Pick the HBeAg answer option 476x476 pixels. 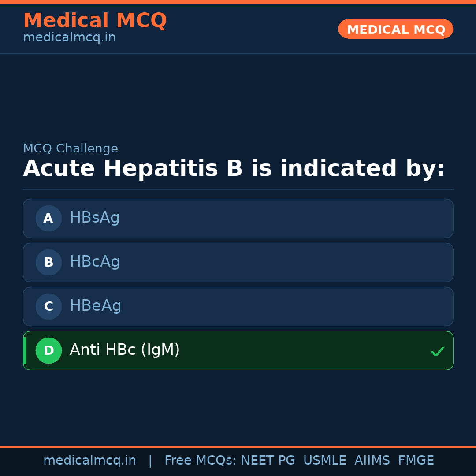point(238,306)
